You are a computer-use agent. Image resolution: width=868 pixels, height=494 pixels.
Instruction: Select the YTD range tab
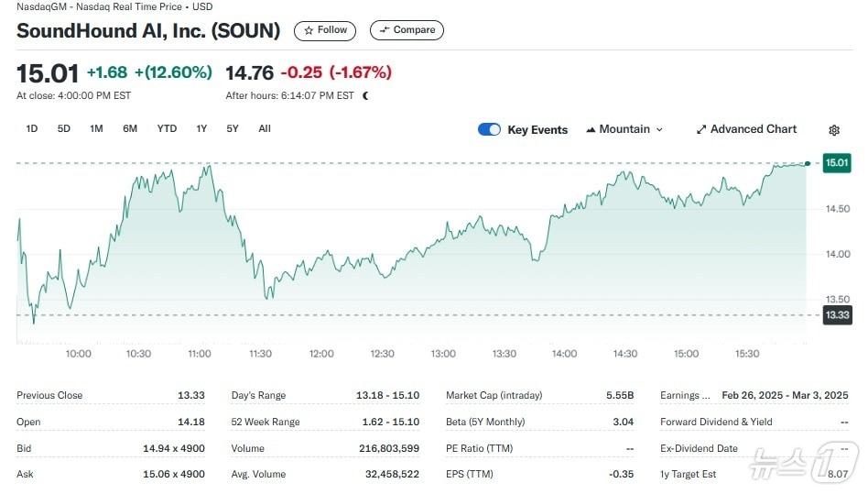click(167, 128)
